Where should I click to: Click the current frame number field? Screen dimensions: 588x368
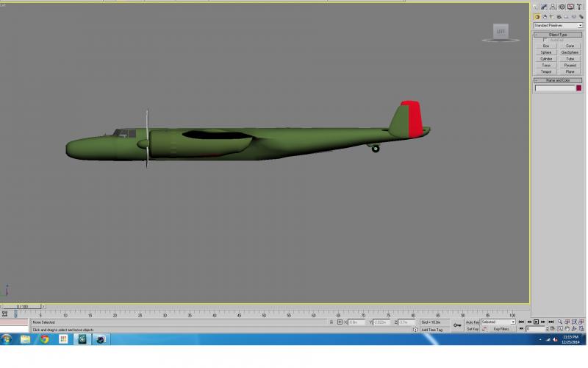pyautogui.click(x=535, y=328)
